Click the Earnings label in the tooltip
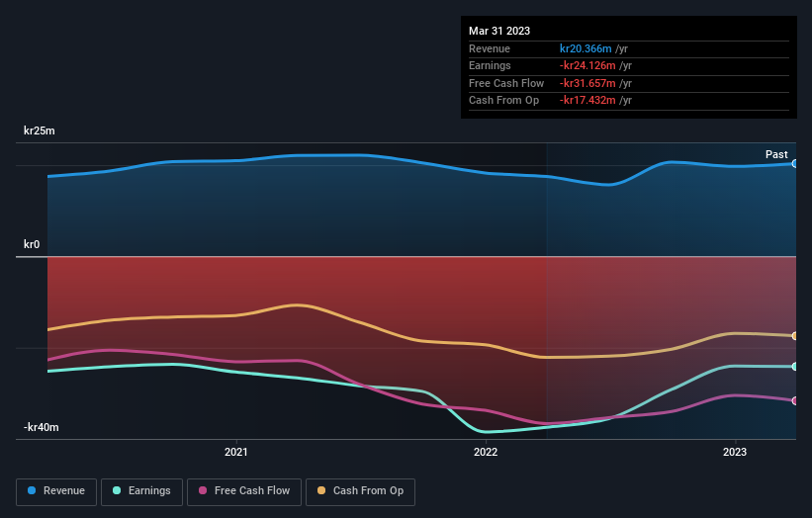 [490, 65]
